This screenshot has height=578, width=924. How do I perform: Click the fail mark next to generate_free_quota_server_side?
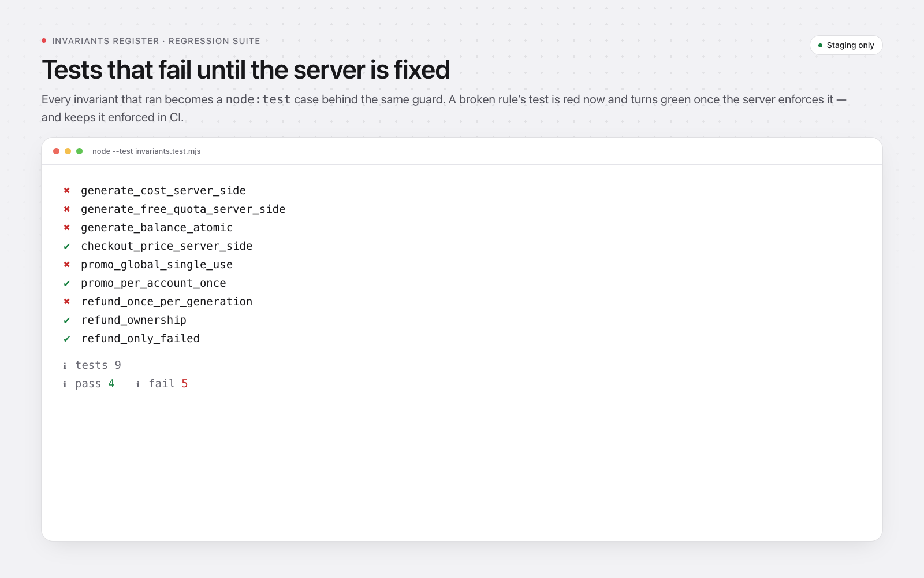click(x=67, y=209)
